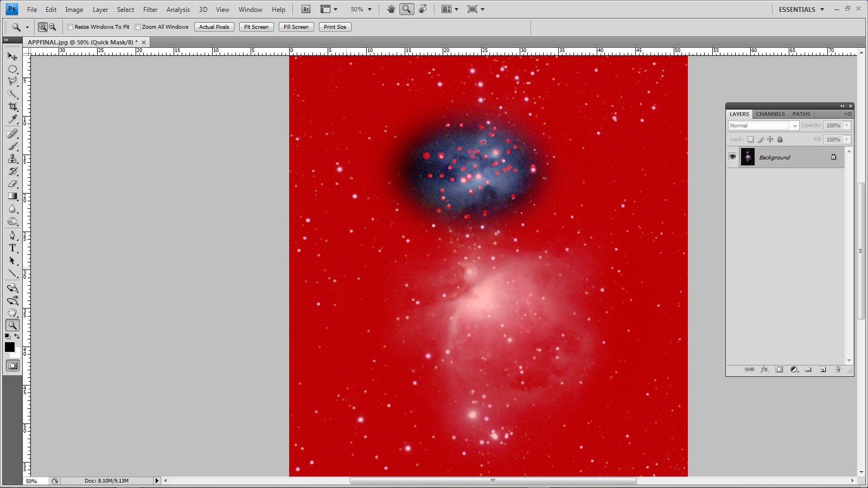Open the Filter menu
868x488 pixels.
[x=150, y=9]
